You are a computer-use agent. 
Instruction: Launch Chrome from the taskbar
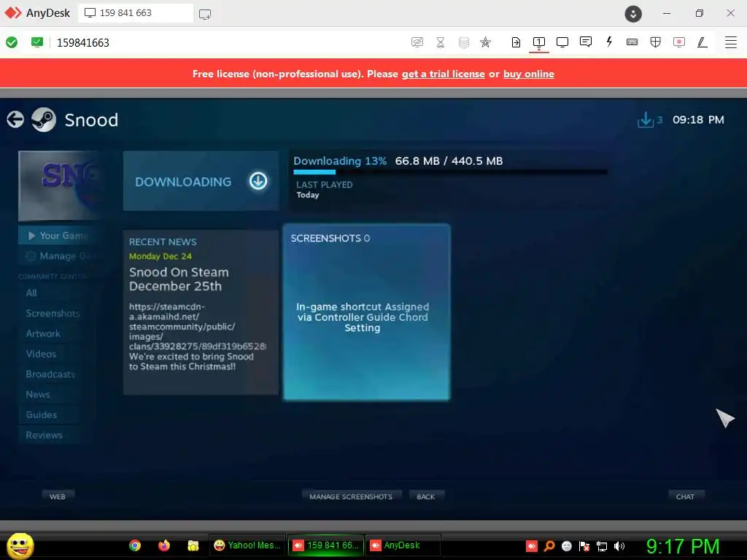pos(135,545)
